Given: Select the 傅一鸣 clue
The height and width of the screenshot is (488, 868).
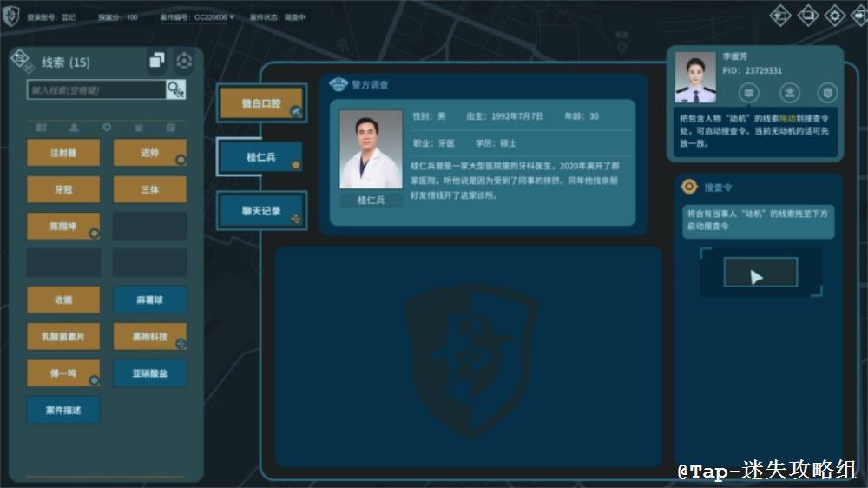Looking at the screenshot, I should 63,373.
